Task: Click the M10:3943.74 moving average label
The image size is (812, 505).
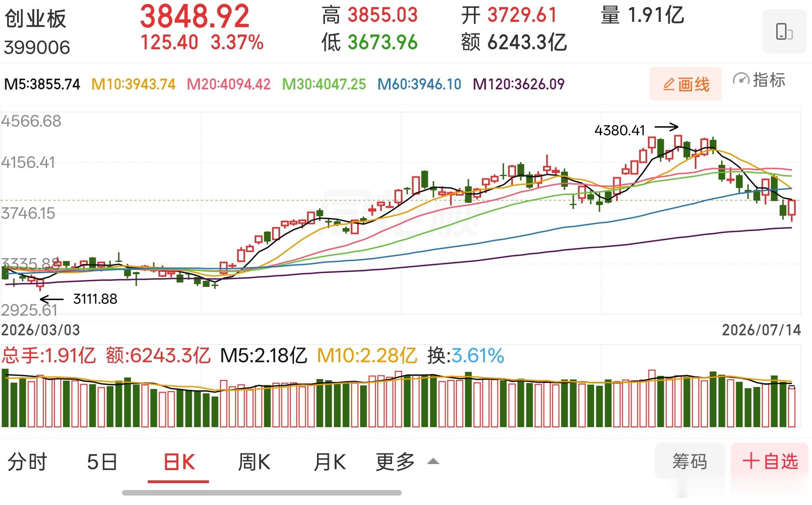Action: tap(133, 84)
